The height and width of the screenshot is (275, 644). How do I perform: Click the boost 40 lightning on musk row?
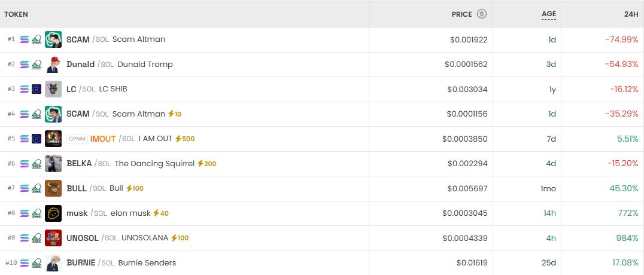156,213
